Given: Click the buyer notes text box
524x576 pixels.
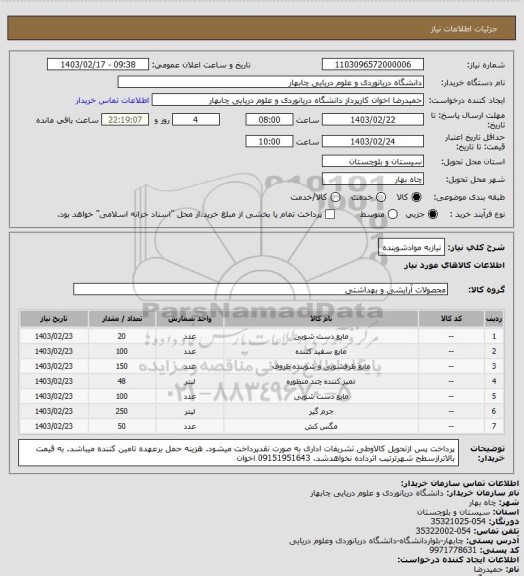Looking at the screenshot, I should 238,453.
